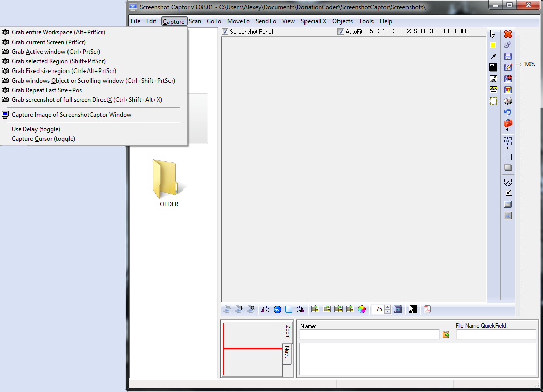Choose Grab screenshot of full screen DirectX
This screenshot has width=543, height=392.
[87, 100]
